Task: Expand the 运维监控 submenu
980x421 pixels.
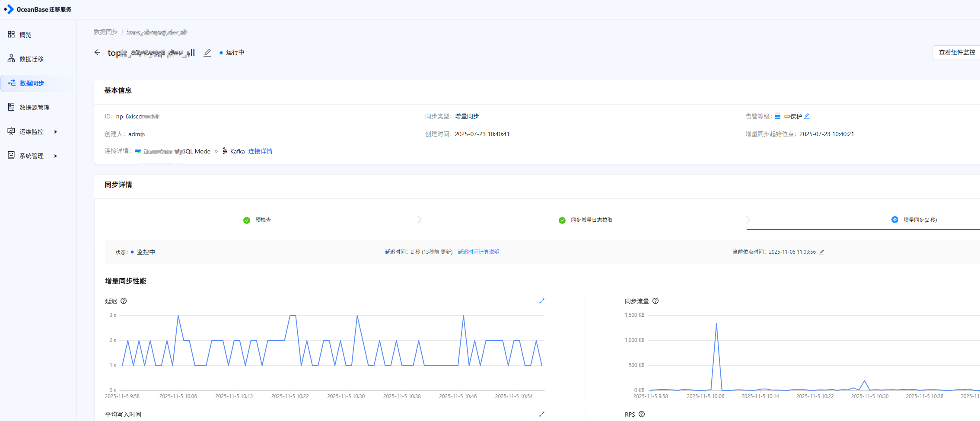Action: click(55, 132)
